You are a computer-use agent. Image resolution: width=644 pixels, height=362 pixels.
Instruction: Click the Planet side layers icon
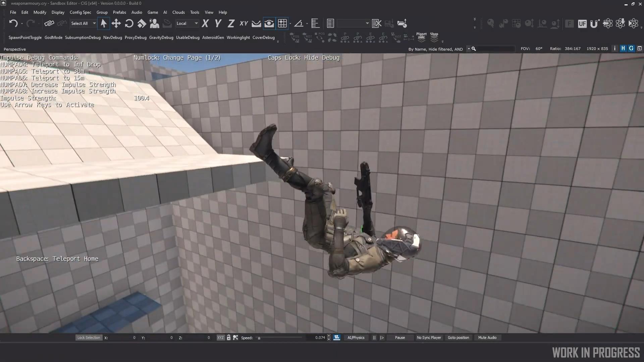(421, 37)
